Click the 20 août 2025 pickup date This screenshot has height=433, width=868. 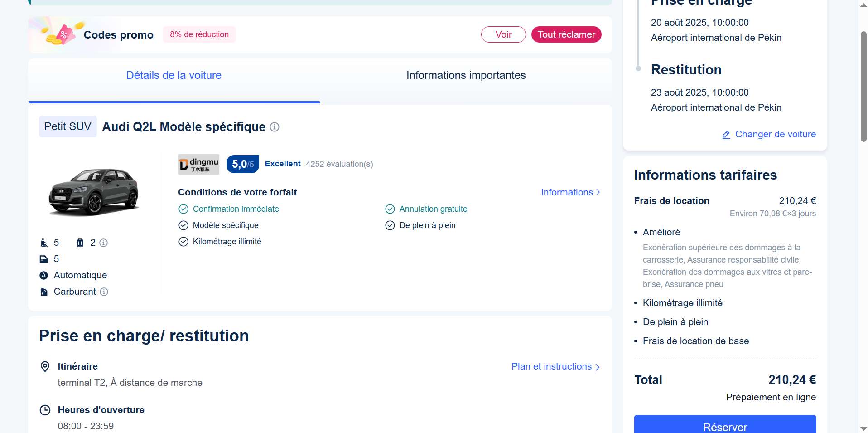pyautogui.click(x=700, y=23)
